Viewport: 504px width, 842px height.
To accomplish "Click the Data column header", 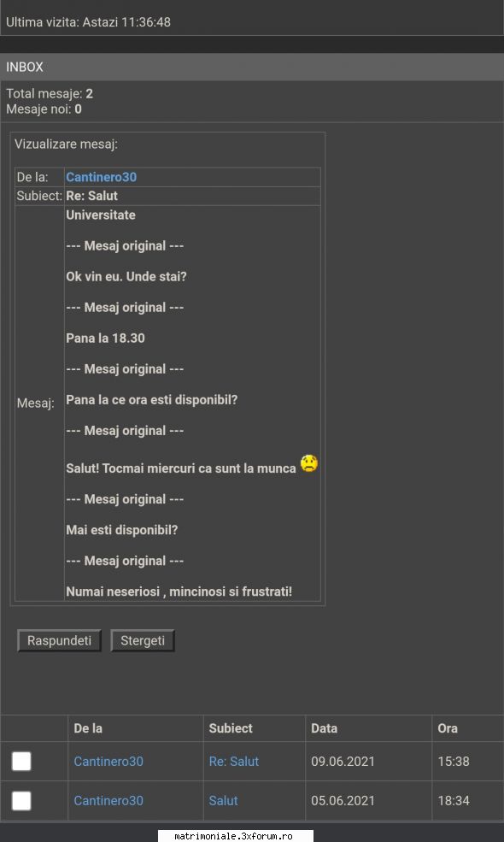I will point(325,728).
